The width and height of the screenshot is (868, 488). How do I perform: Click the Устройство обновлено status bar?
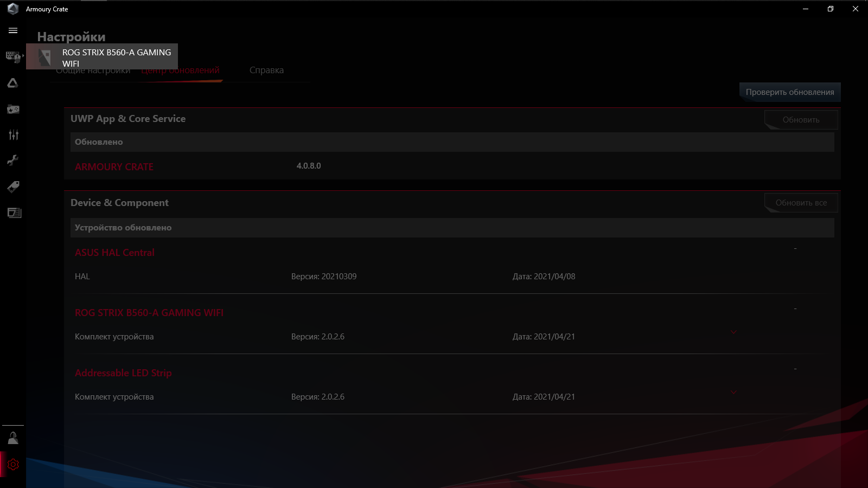coord(452,228)
